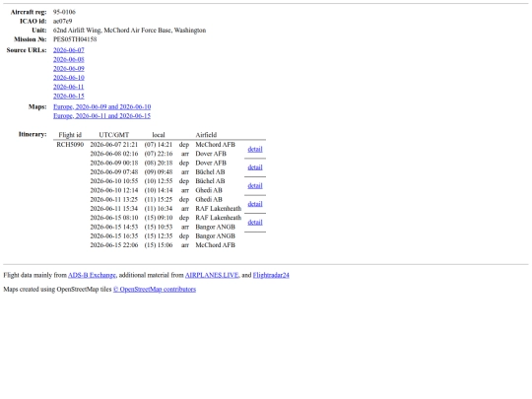
Task: Click the 62nd Airlift Wing unit text
Action: [129, 31]
